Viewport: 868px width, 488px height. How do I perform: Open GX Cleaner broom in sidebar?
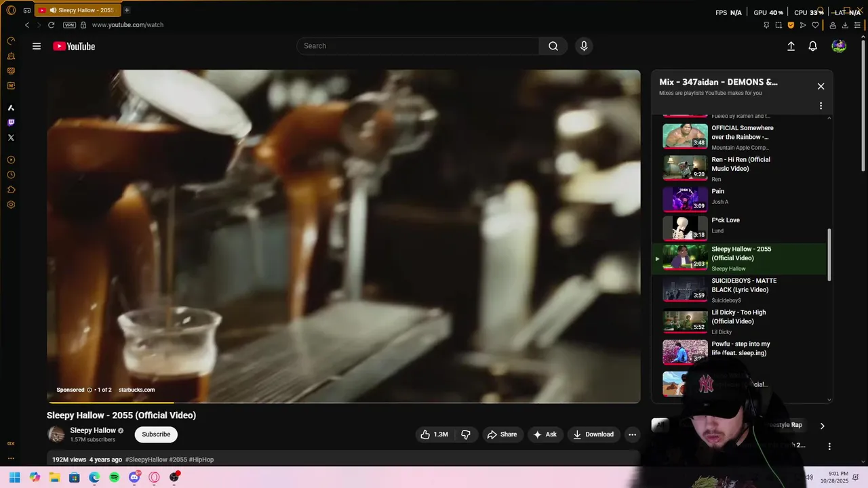click(x=11, y=56)
